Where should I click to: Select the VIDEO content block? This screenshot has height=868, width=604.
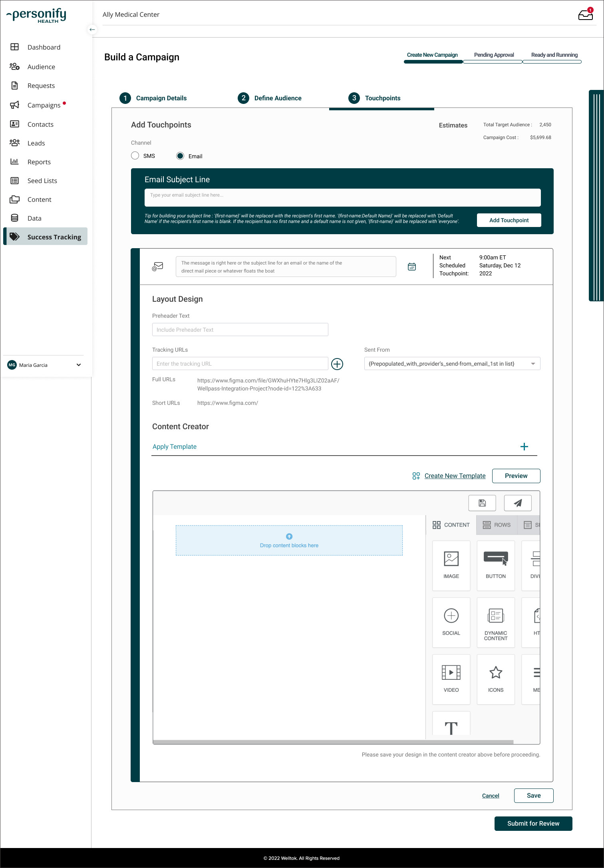[x=451, y=679]
